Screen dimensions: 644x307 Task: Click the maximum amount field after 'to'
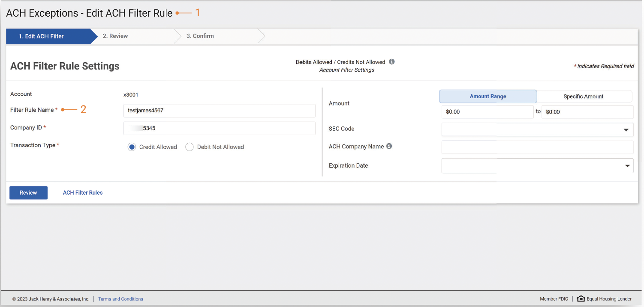coord(587,112)
